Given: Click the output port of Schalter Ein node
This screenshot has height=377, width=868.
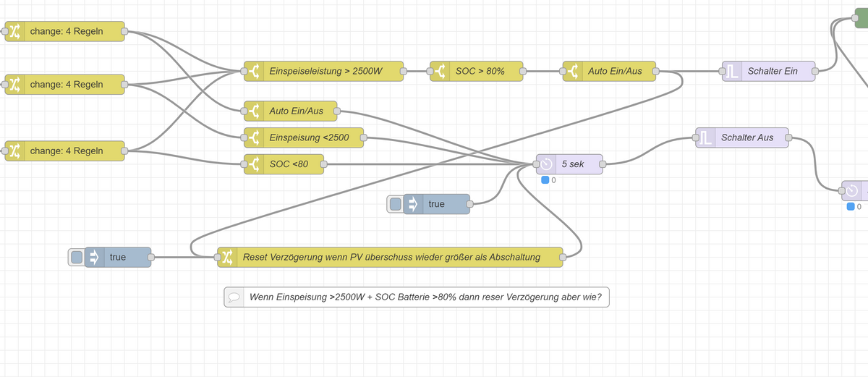Looking at the screenshot, I should coord(815,72).
